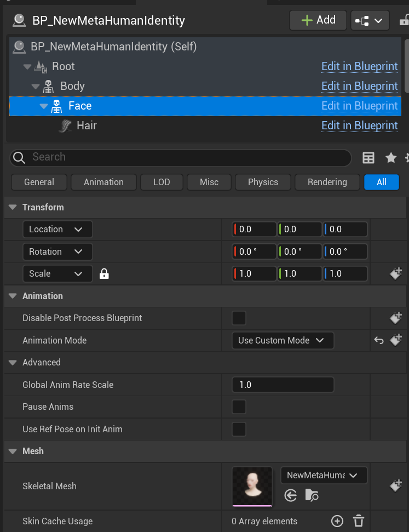Click the keyframe icon on the Scale row

[395, 273]
